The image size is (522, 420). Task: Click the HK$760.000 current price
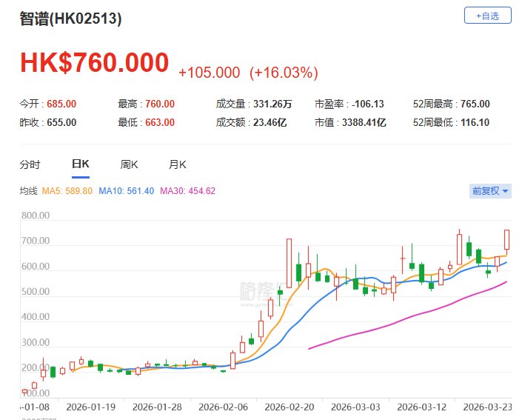(x=94, y=63)
